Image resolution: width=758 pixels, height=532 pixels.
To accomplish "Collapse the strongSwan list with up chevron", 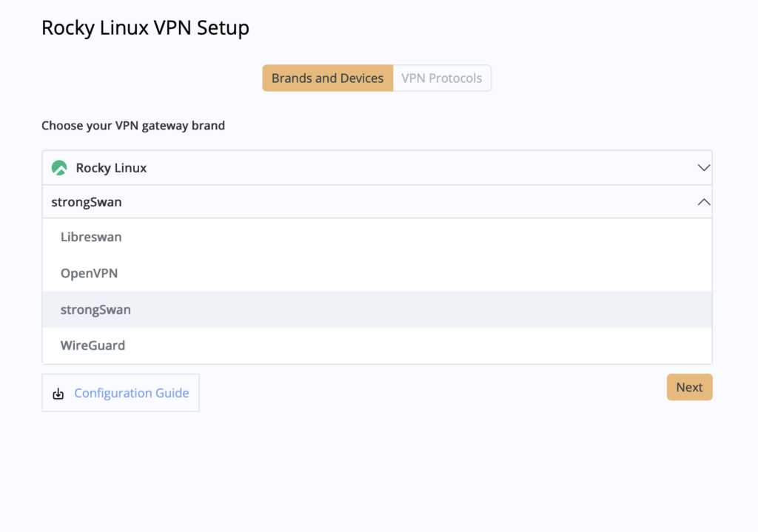I will tap(704, 202).
